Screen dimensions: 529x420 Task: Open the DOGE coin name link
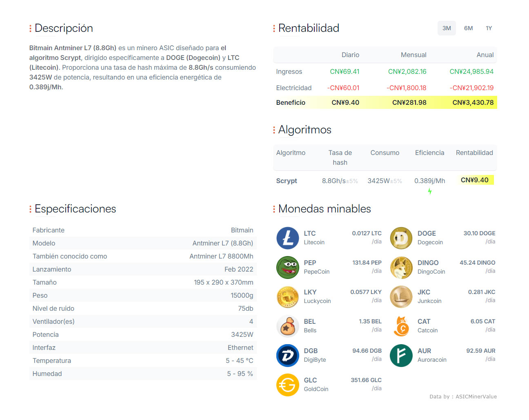coord(427,233)
